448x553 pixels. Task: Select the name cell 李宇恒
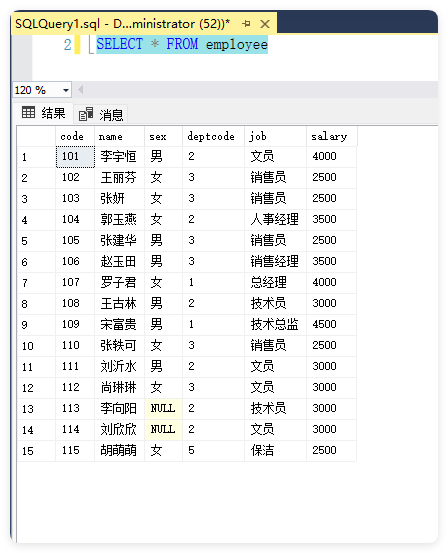119,157
